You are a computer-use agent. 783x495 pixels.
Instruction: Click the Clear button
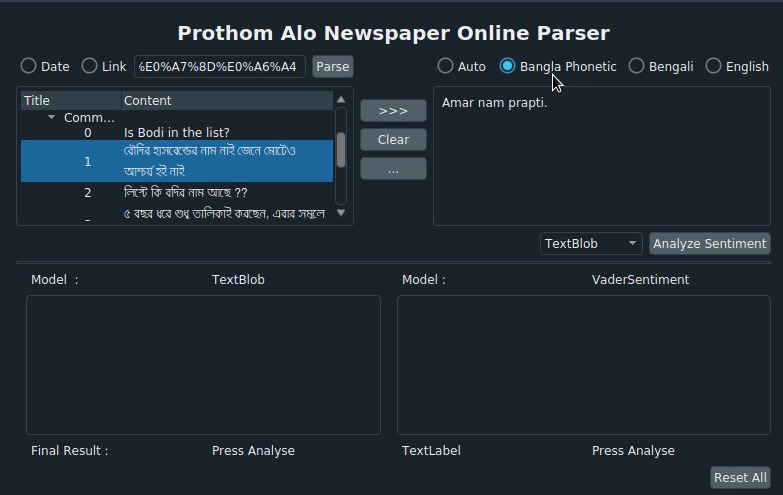coord(393,139)
